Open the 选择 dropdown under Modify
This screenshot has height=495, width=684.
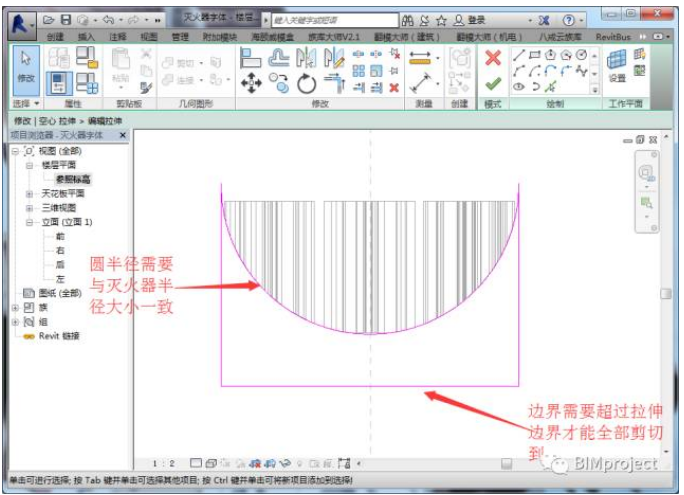[25, 103]
